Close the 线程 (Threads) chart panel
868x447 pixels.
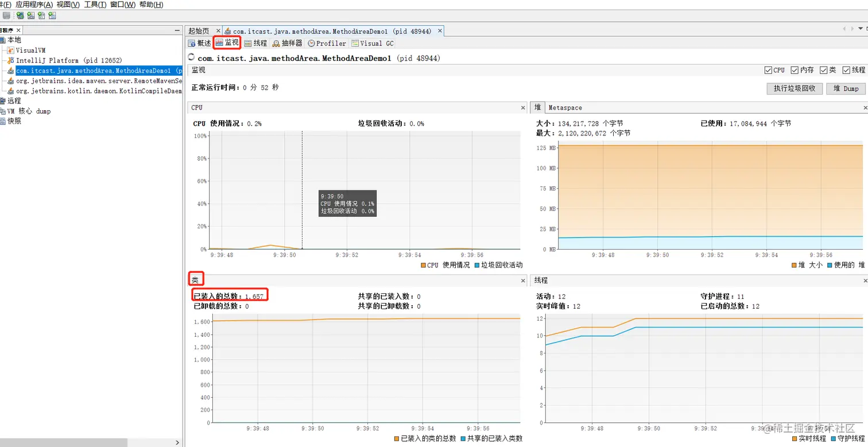pyautogui.click(x=865, y=281)
